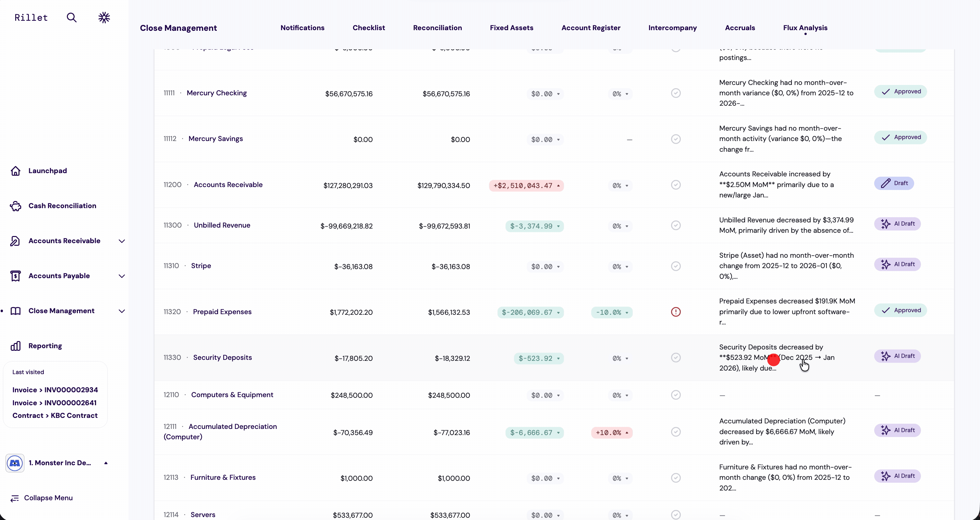Open the Prepaid Expenses -10.0% dropdown
The width and height of the screenshot is (980, 520).
pos(612,313)
